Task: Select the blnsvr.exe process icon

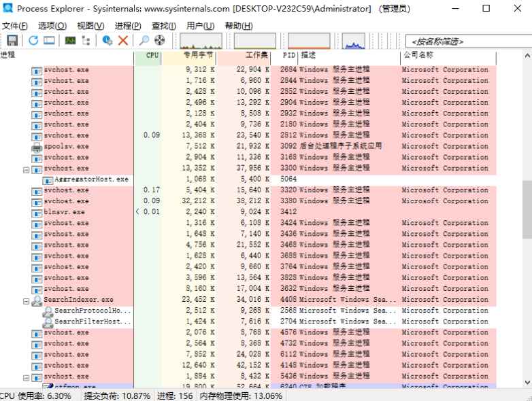Action: (37, 213)
